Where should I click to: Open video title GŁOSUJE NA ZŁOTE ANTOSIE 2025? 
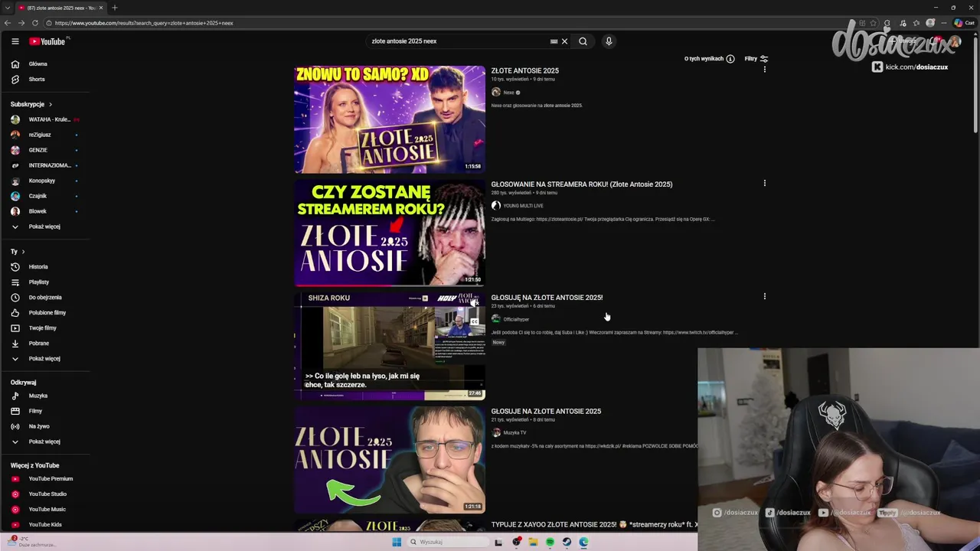pos(546,411)
